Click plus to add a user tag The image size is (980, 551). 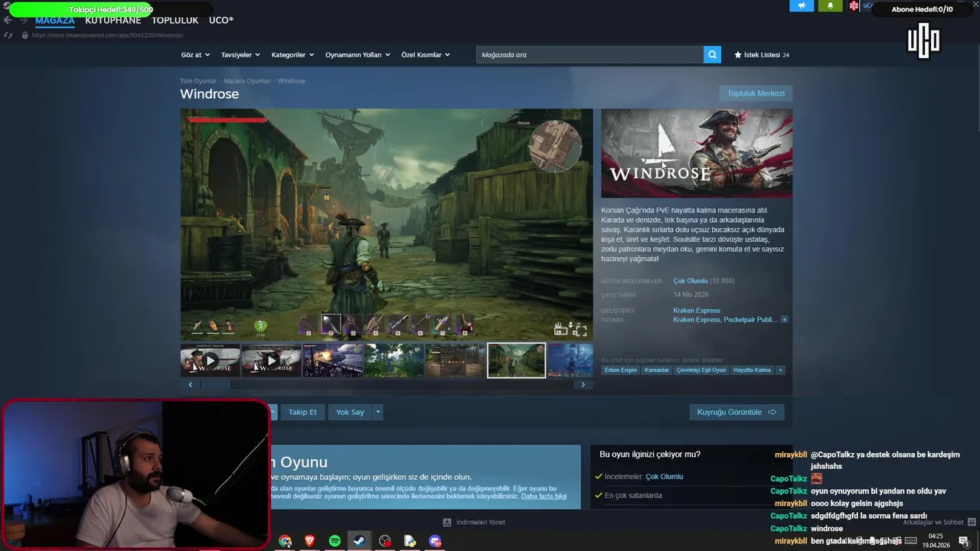(780, 370)
